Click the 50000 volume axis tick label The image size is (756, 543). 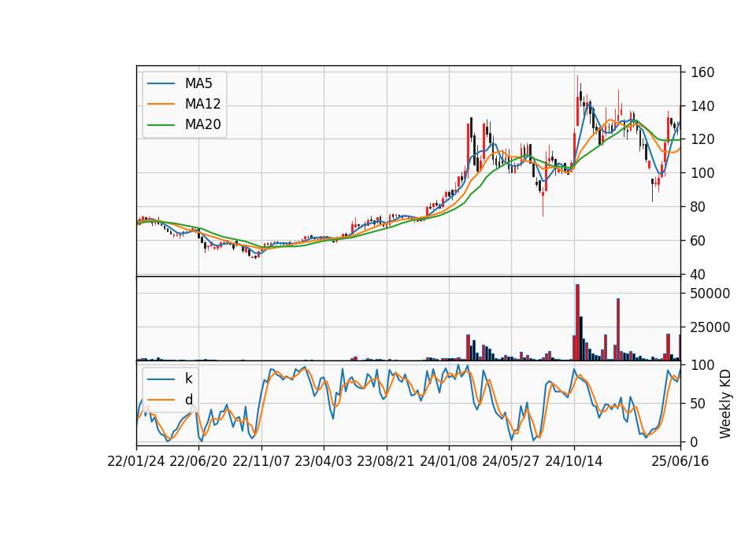click(x=710, y=294)
